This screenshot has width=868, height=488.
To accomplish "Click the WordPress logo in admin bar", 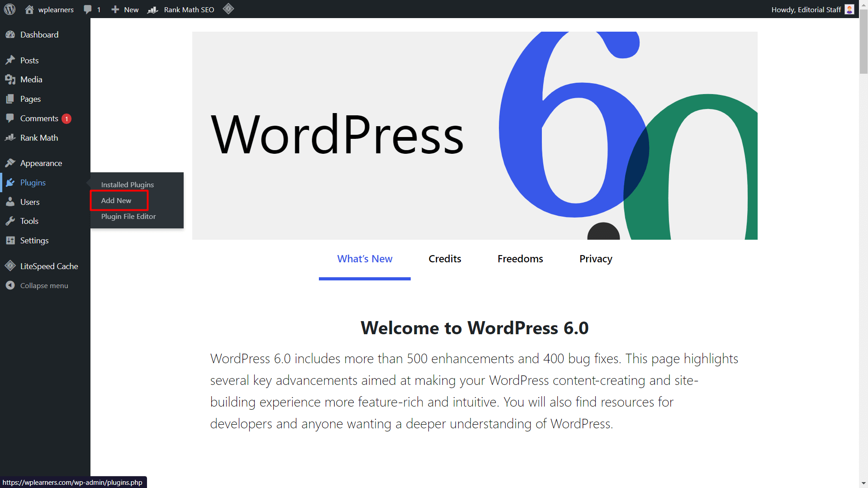I will point(9,9).
